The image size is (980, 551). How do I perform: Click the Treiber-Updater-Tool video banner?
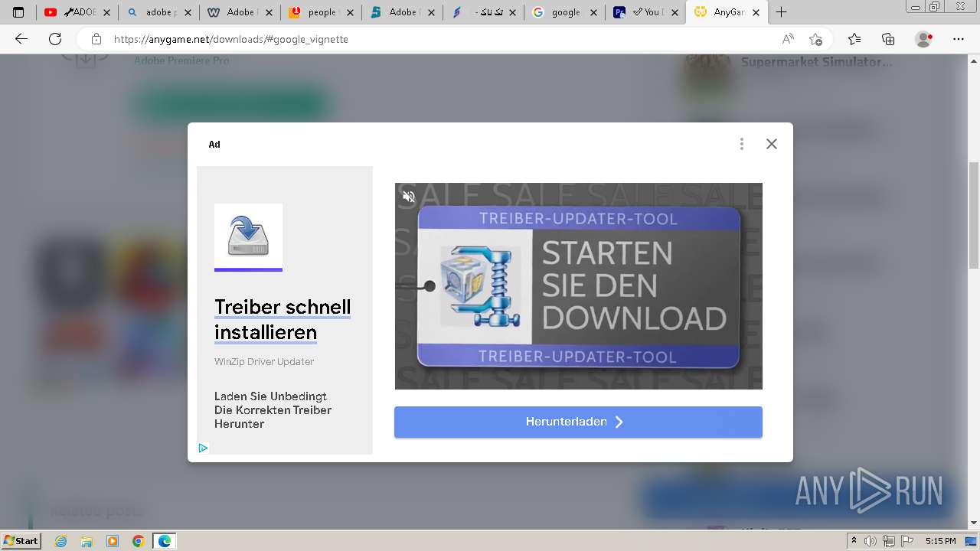578,286
